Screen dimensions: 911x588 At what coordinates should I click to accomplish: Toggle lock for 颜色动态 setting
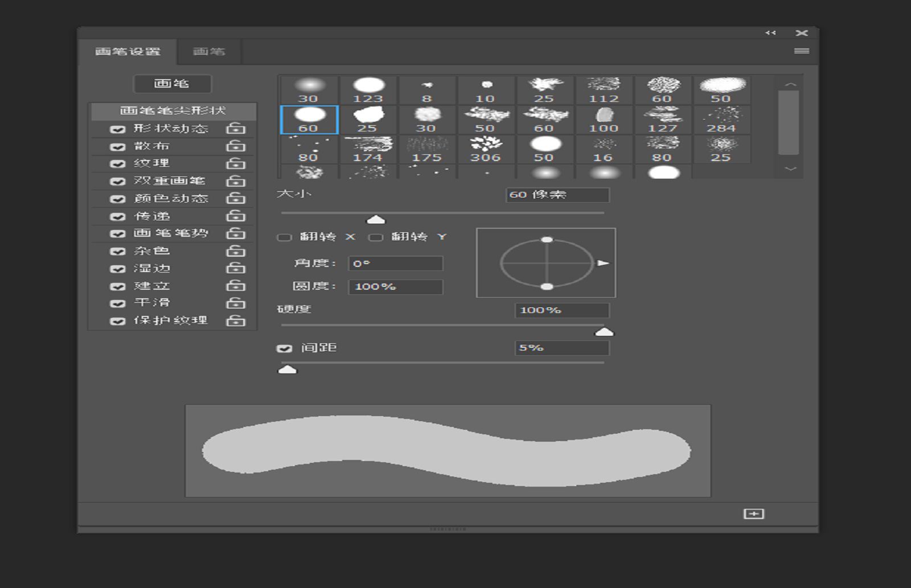point(236,199)
